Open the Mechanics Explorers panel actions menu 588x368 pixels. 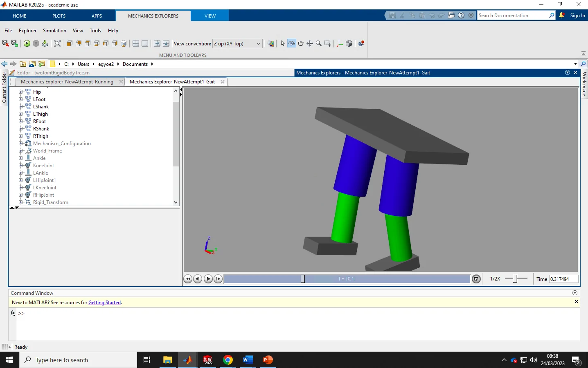[x=568, y=72]
